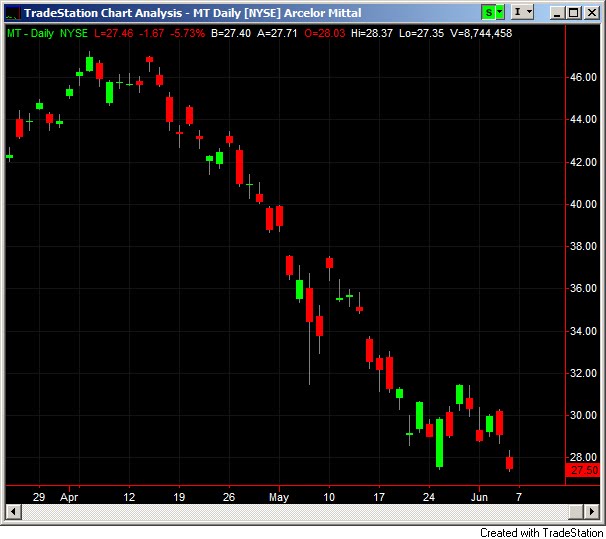Click the O=28.03 open value
Viewport: 606px width, 539px height.
point(324,33)
